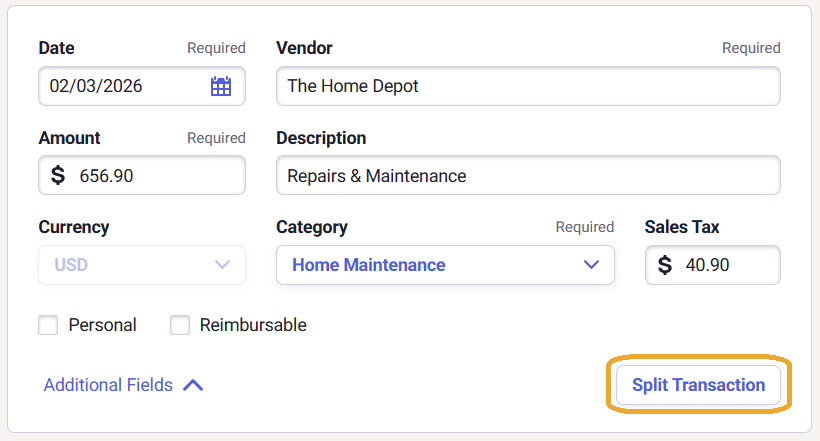Click the Reimbursable label text
The width and height of the screenshot is (820, 441).
(253, 325)
